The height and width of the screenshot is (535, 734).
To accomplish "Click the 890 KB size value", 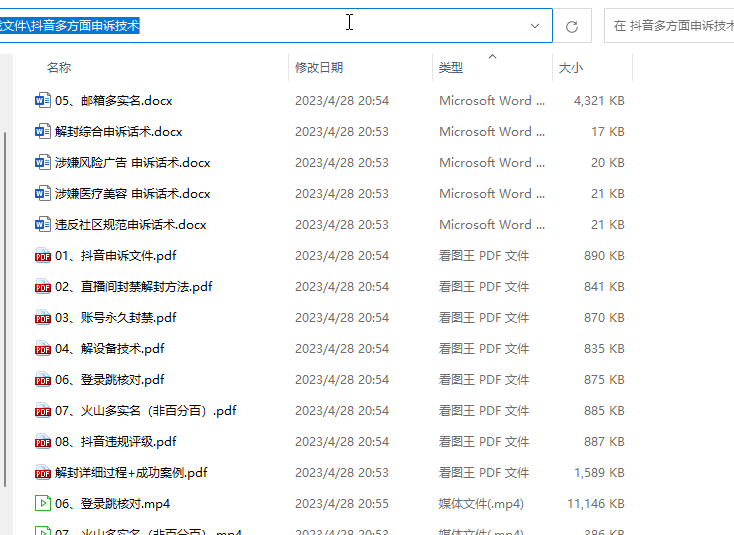I will [604, 256].
